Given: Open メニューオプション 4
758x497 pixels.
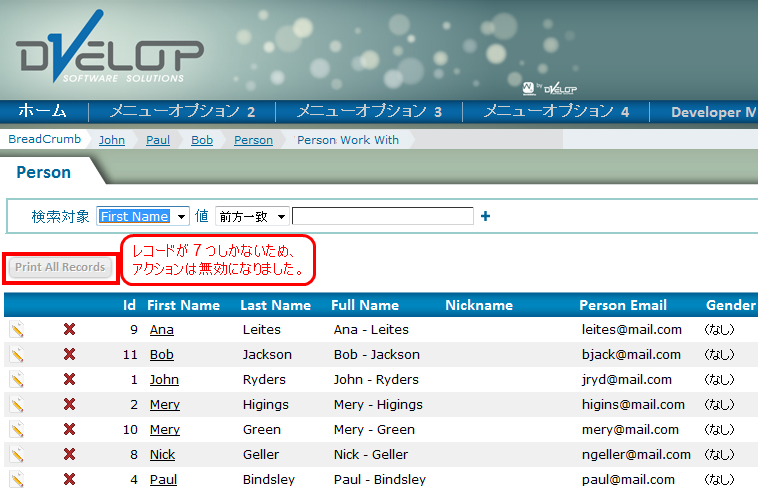Looking at the screenshot, I should tap(556, 111).
